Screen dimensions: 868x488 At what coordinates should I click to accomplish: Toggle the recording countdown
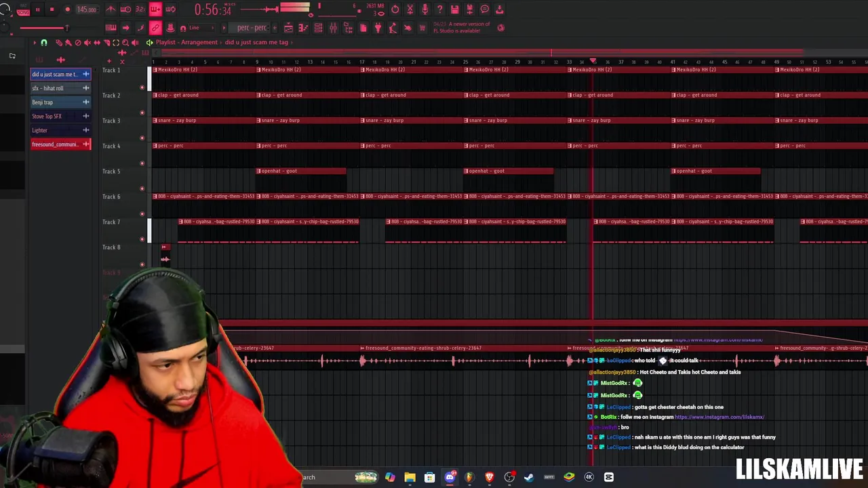[x=140, y=9]
